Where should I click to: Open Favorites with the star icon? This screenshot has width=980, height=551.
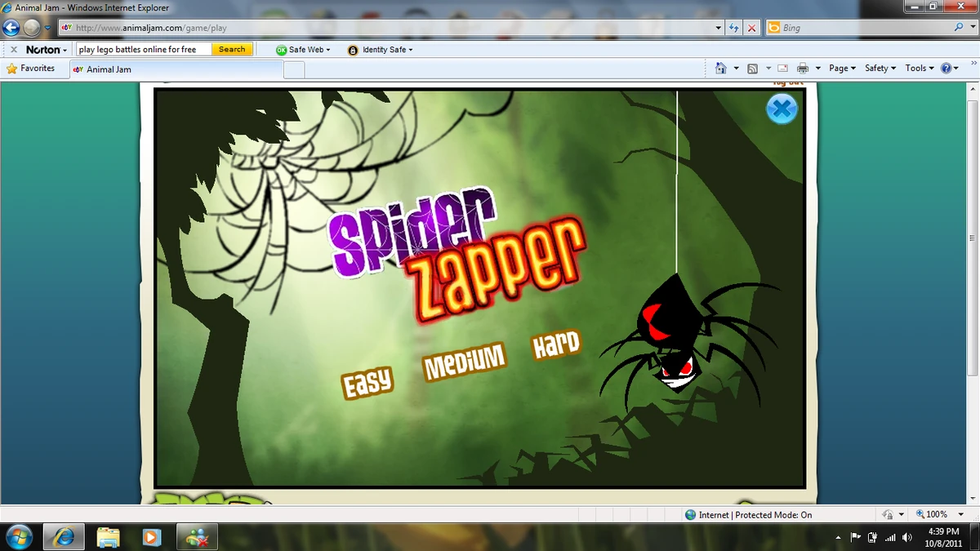tap(14, 69)
